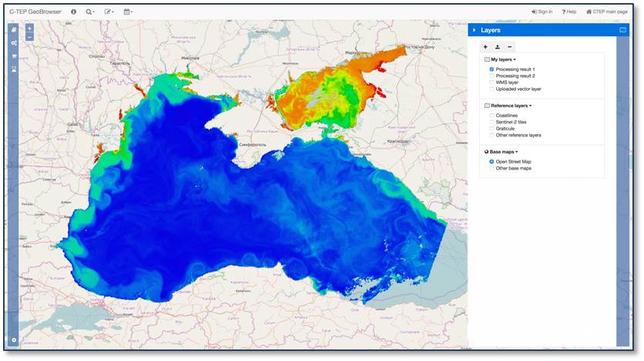Image resolution: width=644 pixels, height=361 pixels.
Task: Enable the Coastlines reference layer
Action: [491, 115]
